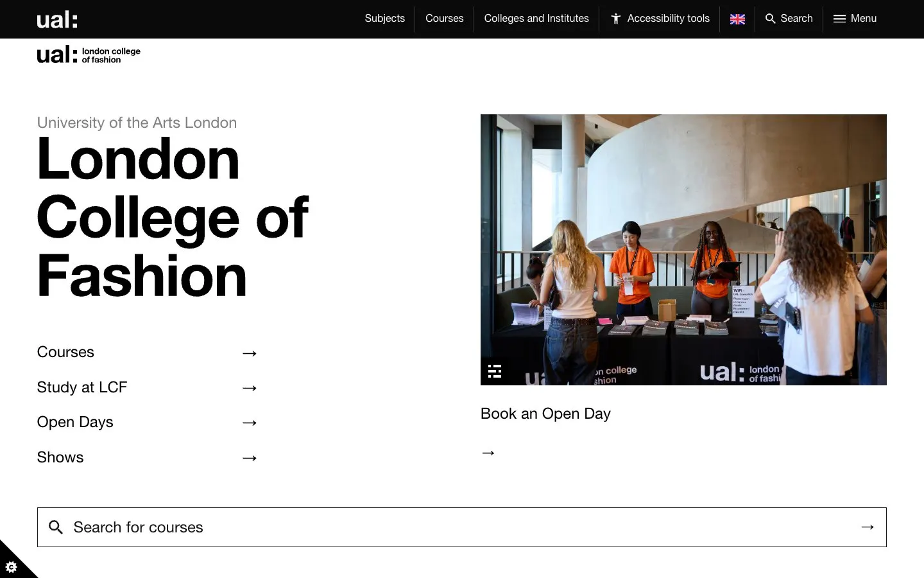Click the arrow next to Study at LCF
This screenshot has width=924, height=578.
click(x=250, y=388)
